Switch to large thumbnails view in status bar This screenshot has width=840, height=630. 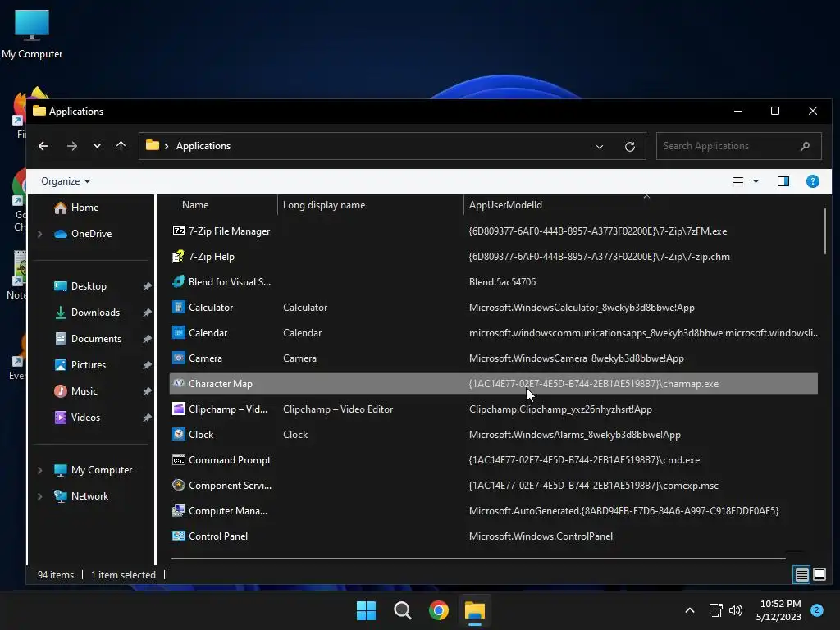point(819,575)
